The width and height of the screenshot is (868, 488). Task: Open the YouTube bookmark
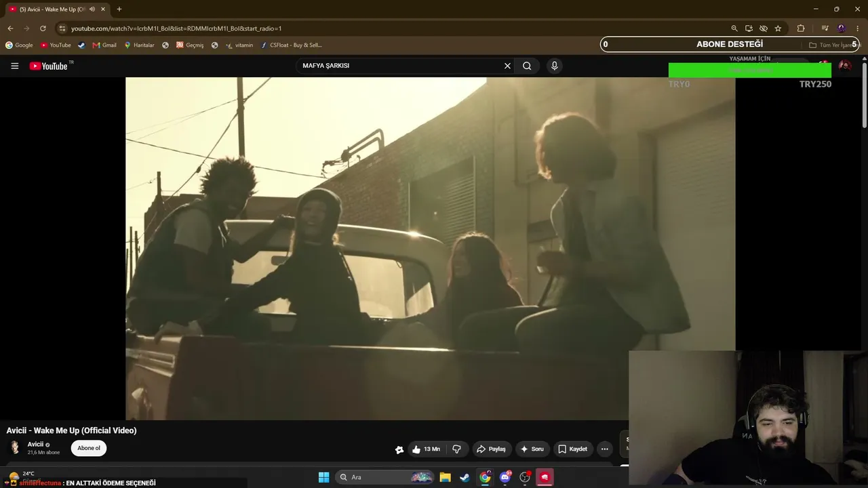tap(56, 45)
